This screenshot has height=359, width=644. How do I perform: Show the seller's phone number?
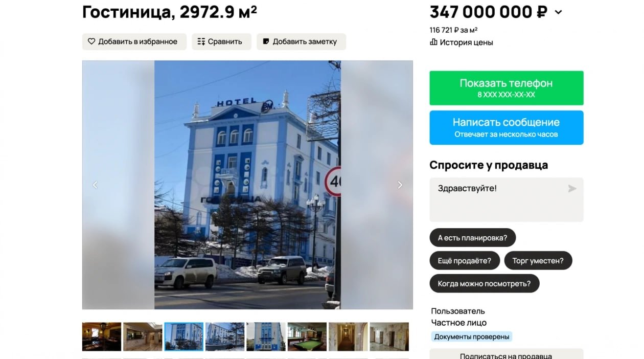506,88
